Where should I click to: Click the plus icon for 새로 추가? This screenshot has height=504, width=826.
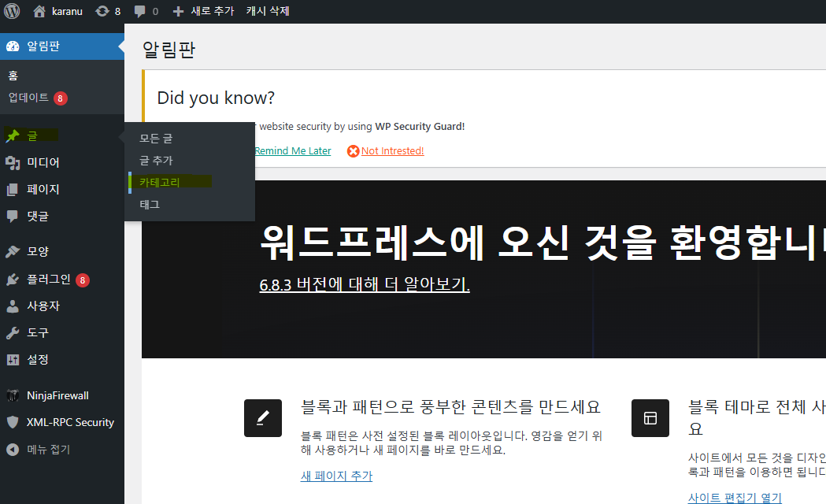179,11
